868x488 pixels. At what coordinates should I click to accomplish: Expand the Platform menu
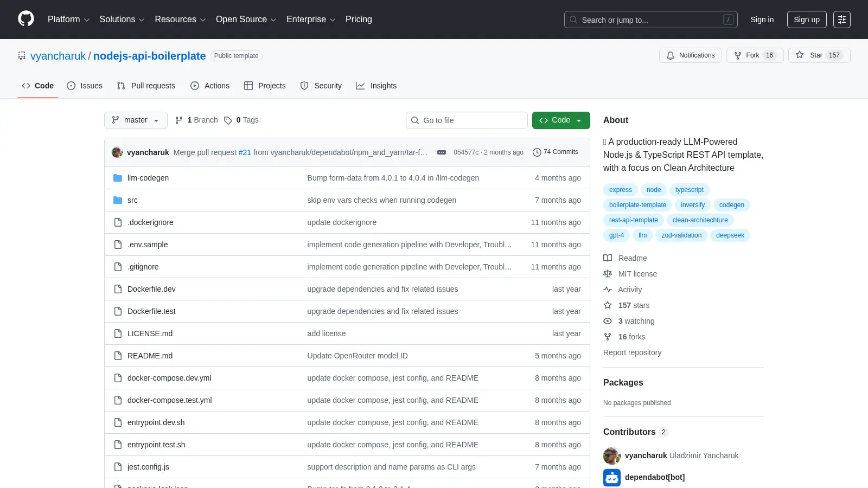[68, 20]
